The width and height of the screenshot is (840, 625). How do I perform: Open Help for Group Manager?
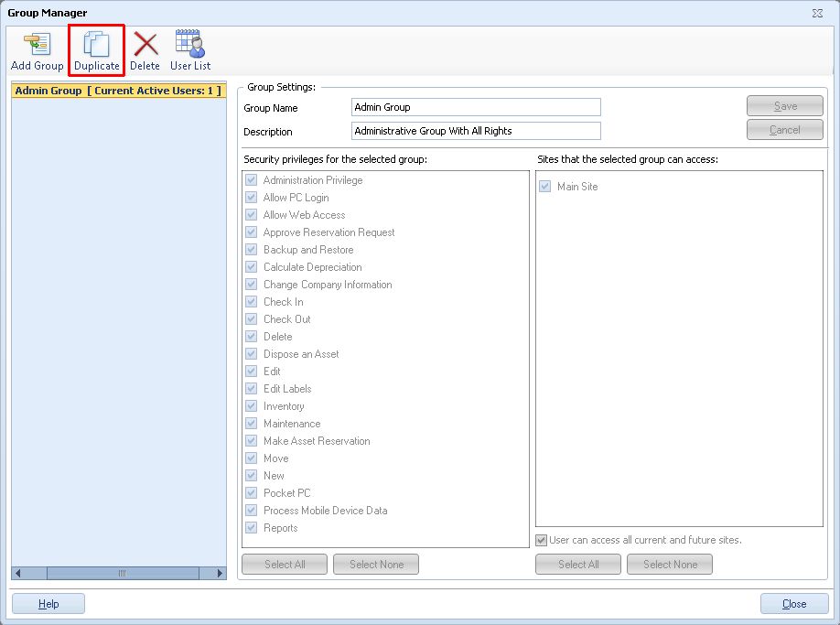pyautogui.click(x=48, y=604)
